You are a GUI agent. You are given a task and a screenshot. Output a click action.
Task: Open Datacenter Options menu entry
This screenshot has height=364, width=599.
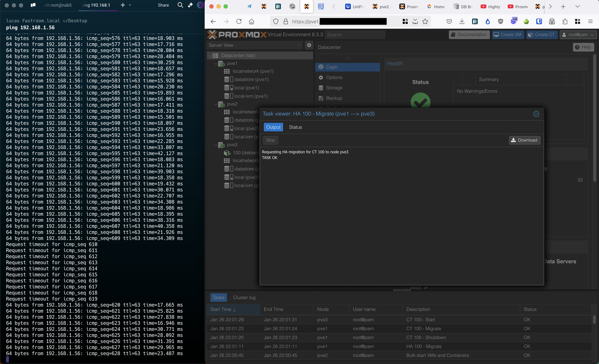[x=347, y=77]
